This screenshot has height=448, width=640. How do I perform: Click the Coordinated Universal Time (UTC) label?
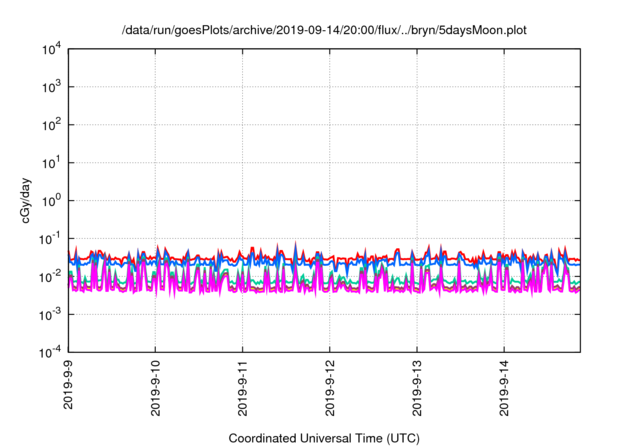coord(324,438)
